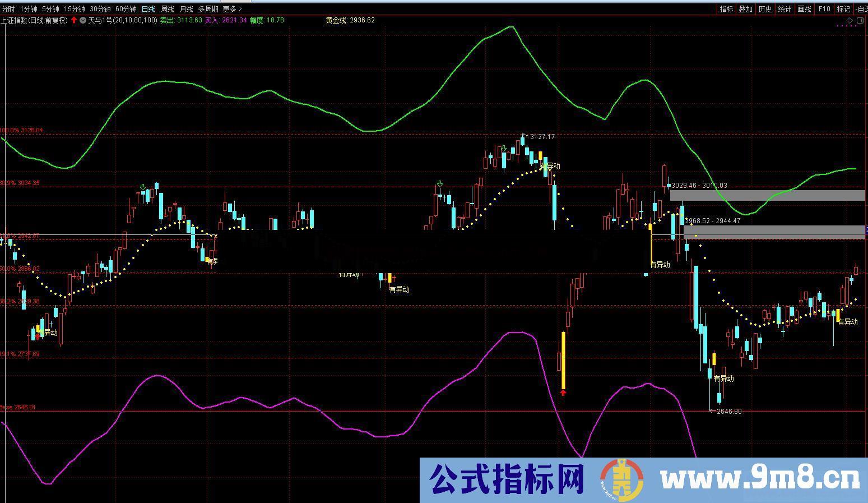Click the split-screen layout icon at top right
This screenshot has height=503, width=868.
[860, 20]
